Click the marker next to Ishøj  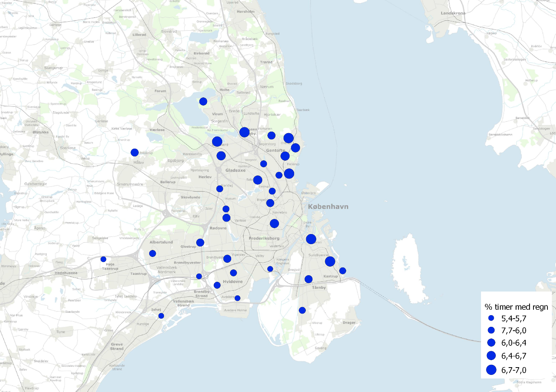tap(161, 316)
